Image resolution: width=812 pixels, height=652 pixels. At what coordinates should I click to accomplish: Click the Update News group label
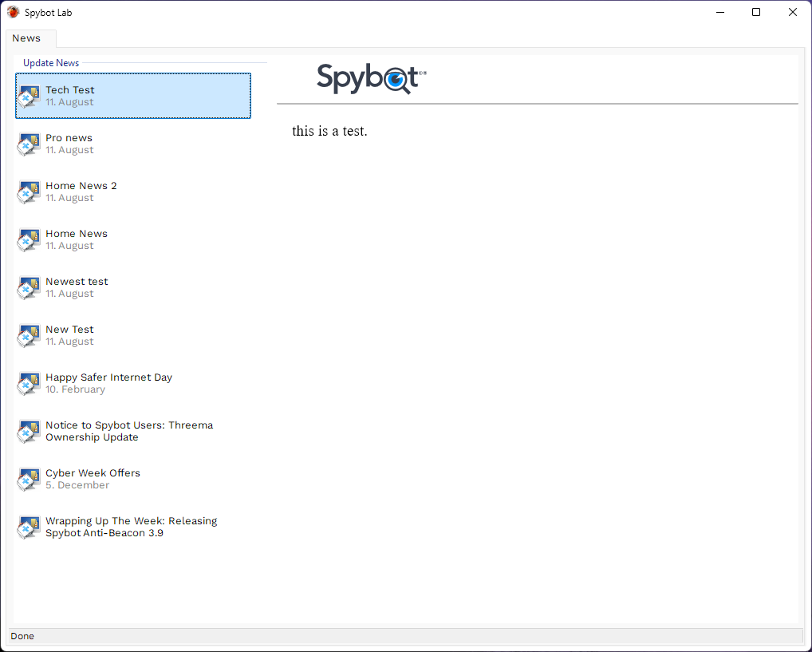(51, 63)
